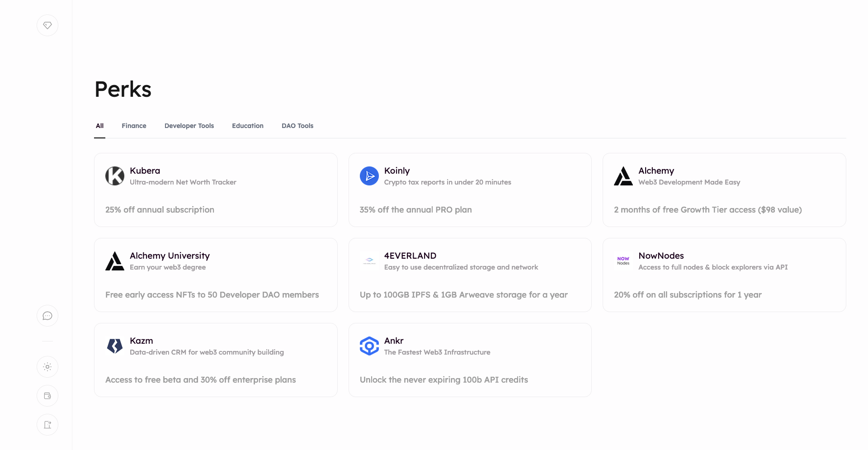Select "Free early access NFTs" offer text
868x450 pixels.
212,295
